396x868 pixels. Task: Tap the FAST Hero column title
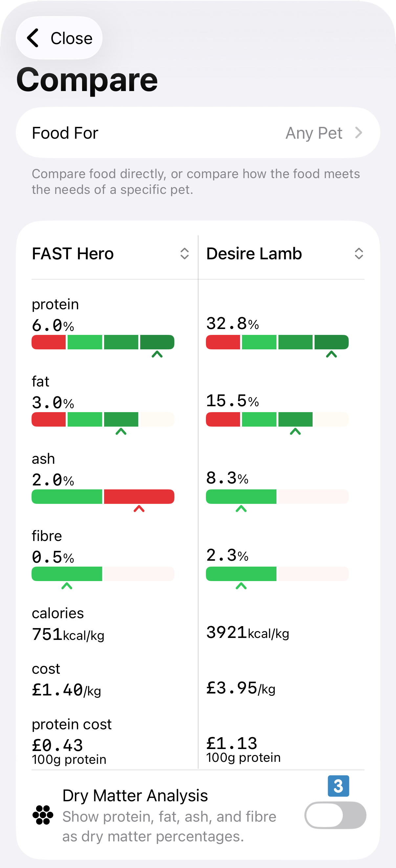click(x=73, y=253)
